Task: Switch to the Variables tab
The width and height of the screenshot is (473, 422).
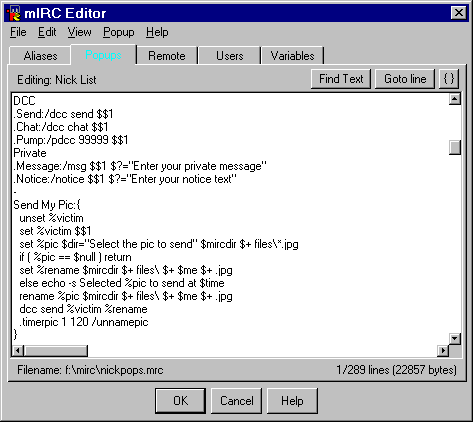Action: 292,56
